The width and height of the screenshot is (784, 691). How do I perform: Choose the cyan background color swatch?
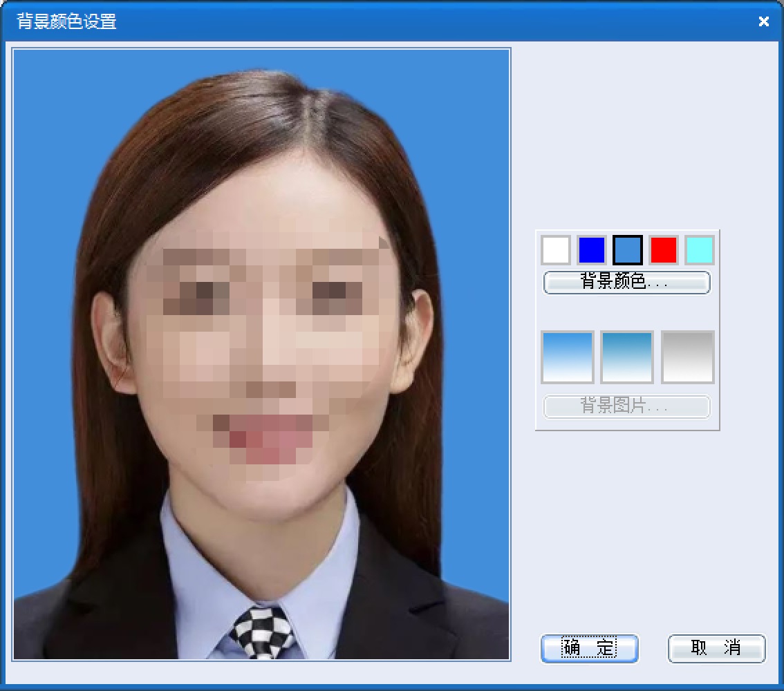699,250
